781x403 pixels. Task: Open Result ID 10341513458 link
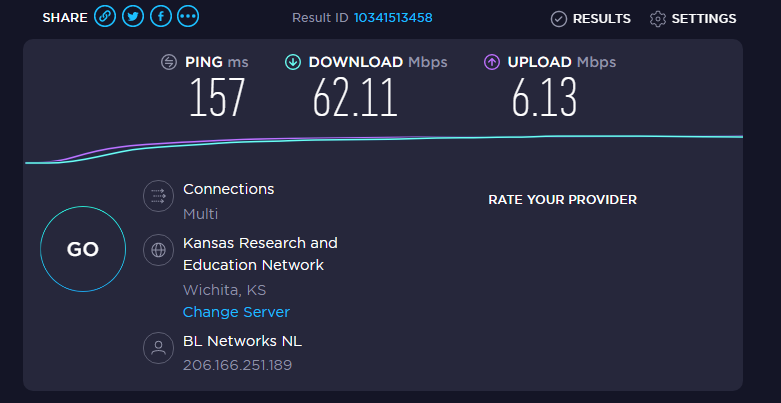coord(393,18)
